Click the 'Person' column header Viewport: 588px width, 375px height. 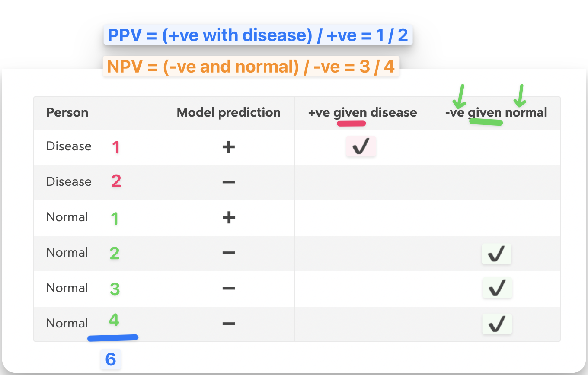click(x=67, y=113)
